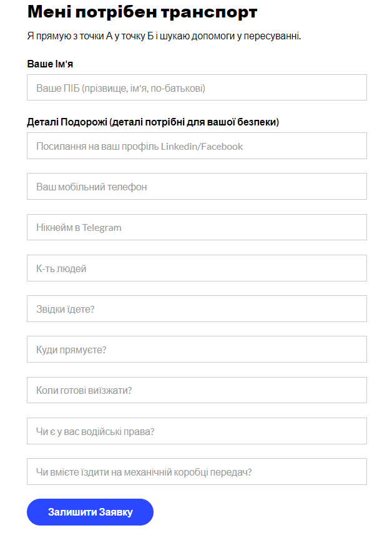
Task: Click the Деталі Подорожі section label
Action: [x=153, y=122]
